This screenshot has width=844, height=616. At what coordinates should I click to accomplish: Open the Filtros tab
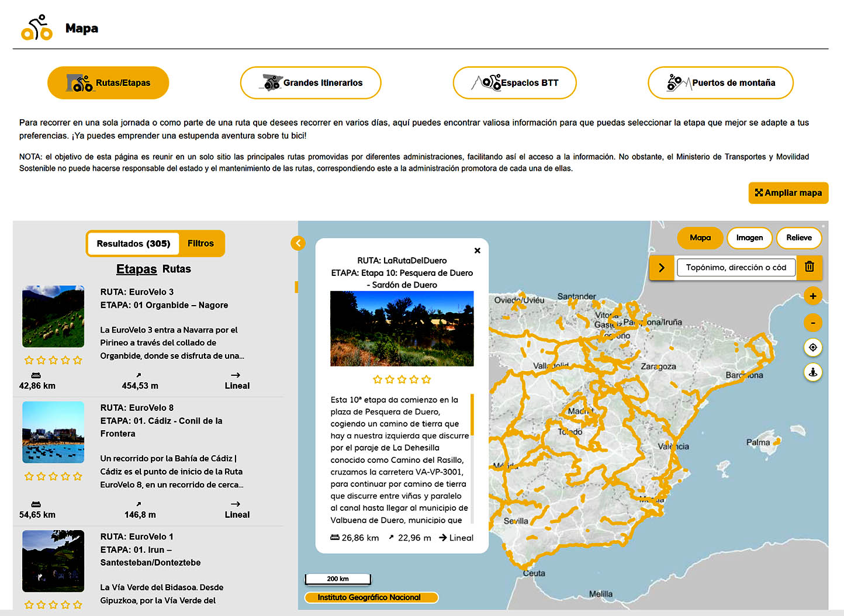(x=200, y=244)
